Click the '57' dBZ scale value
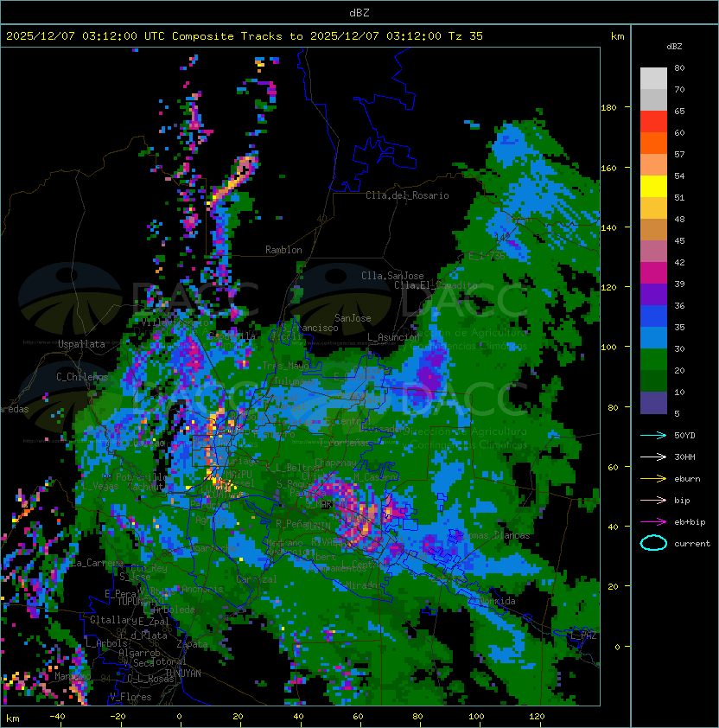 pyautogui.click(x=679, y=155)
